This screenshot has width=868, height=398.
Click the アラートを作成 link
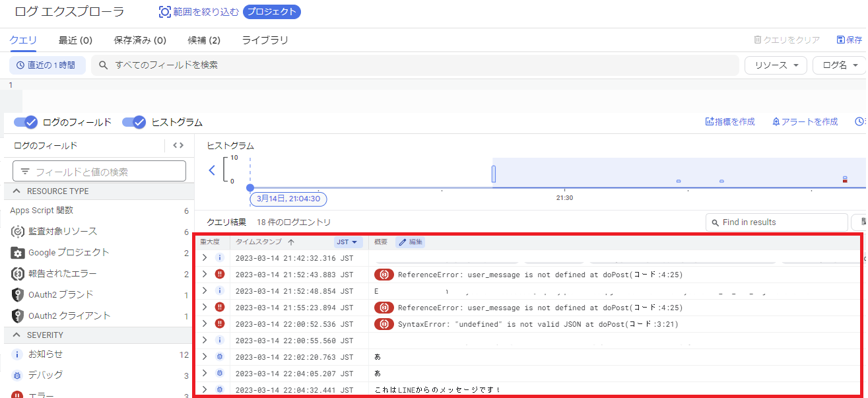[x=805, y=121]
